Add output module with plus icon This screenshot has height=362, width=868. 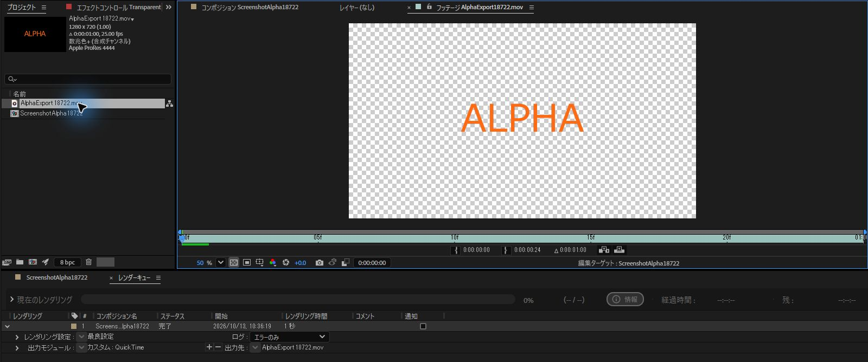(x=209, y=347)
